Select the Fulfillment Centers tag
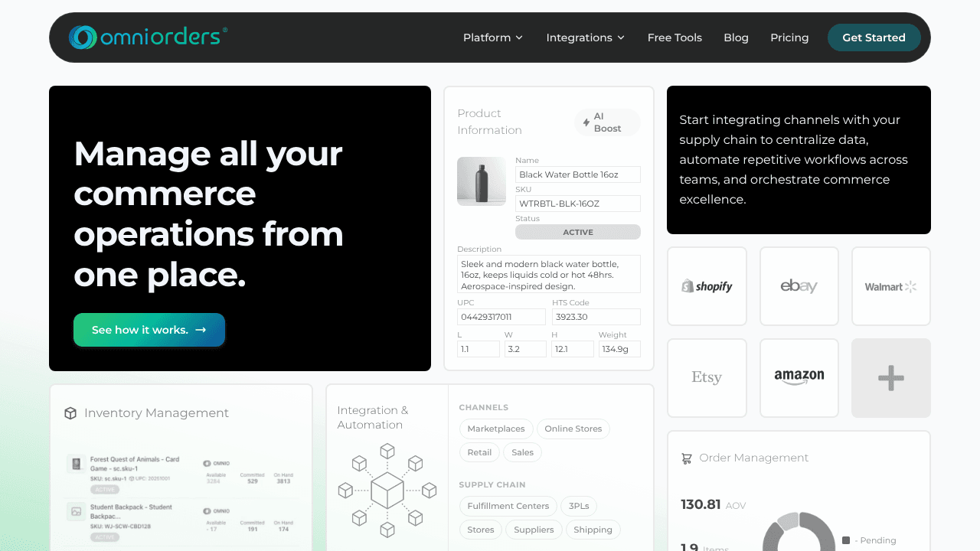This screenshot has width=980, height=551. (508, 506)
